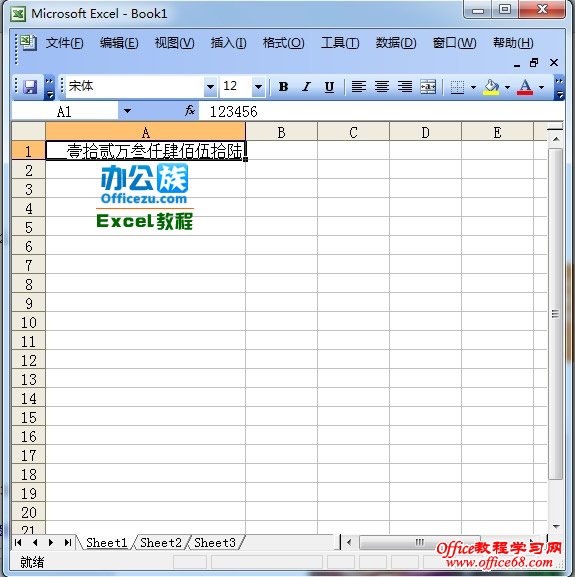Open Font Color dropdown arrow
Image resolution: width=575 pixels, height=577 pixels.
click(x=541, y=87)
